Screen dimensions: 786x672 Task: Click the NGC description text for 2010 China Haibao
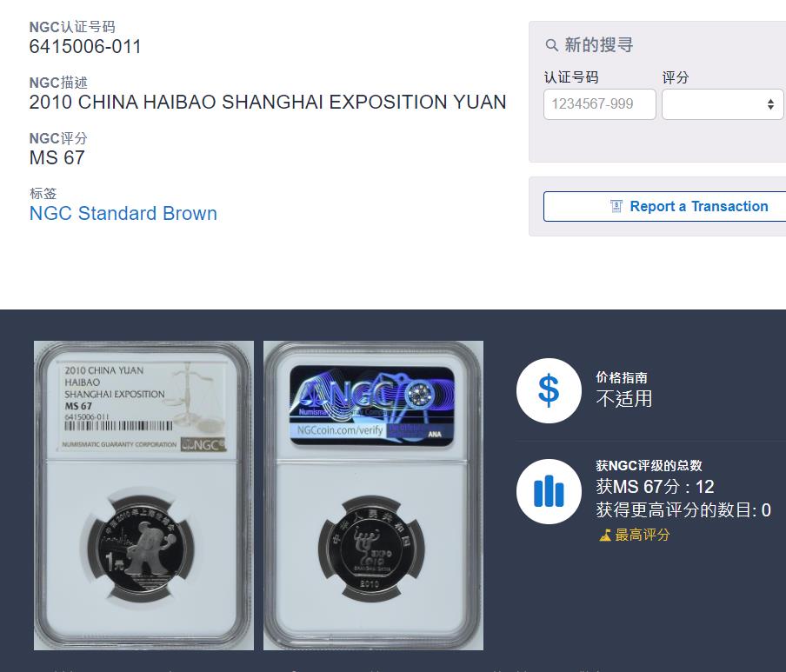click(x=268, y=103)
